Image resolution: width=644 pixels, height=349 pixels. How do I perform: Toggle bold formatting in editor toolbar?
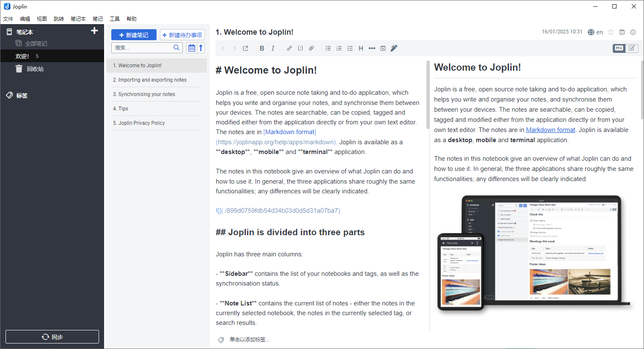click(x=262, y=48)
